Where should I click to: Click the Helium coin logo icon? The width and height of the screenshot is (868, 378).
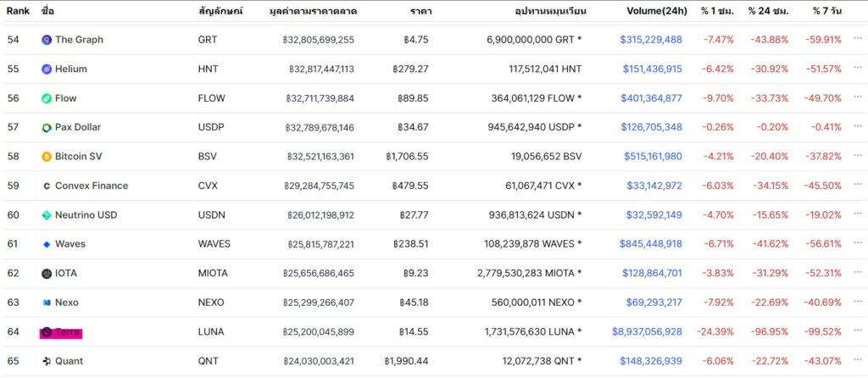pyautogui.click(x=47, y=69)
